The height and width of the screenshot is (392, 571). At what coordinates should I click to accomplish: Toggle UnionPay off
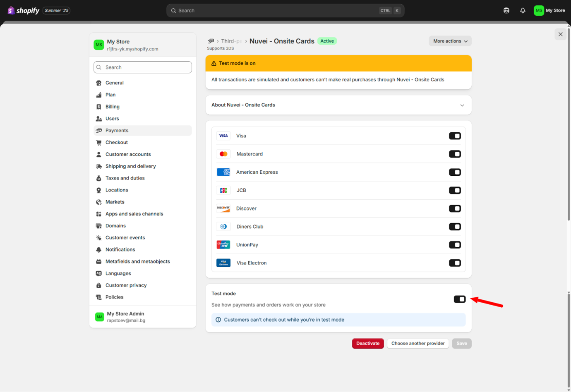(x=455, y=245)
